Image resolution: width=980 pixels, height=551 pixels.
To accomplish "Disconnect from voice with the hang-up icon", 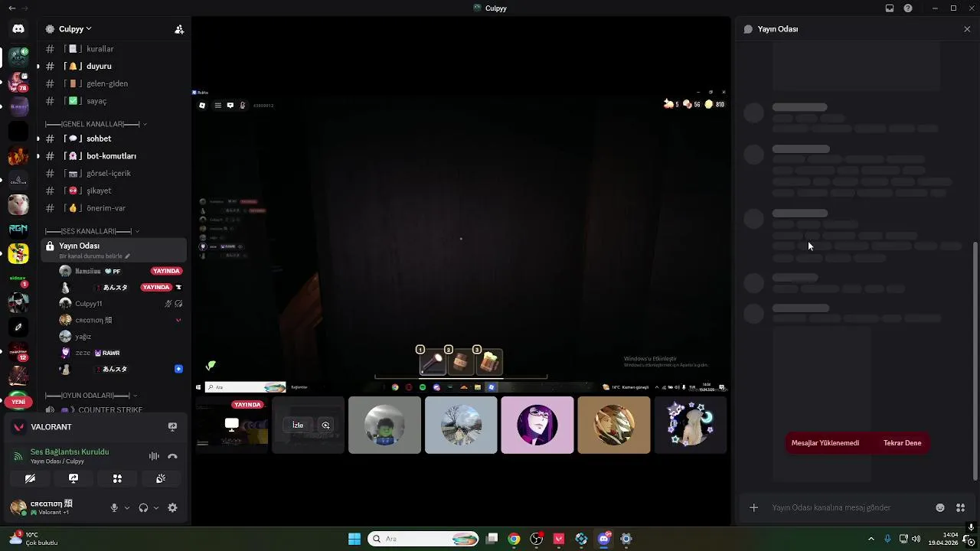I will 172,456.
